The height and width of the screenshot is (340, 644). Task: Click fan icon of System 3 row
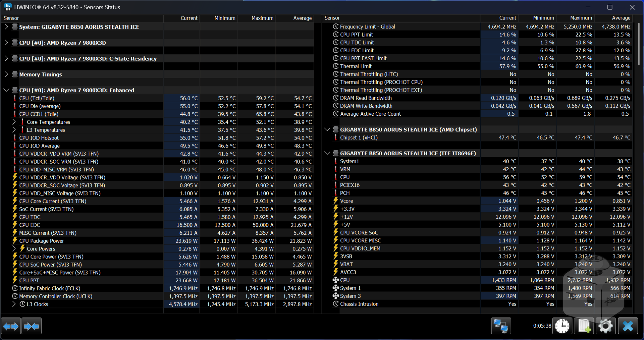(336, 296)
